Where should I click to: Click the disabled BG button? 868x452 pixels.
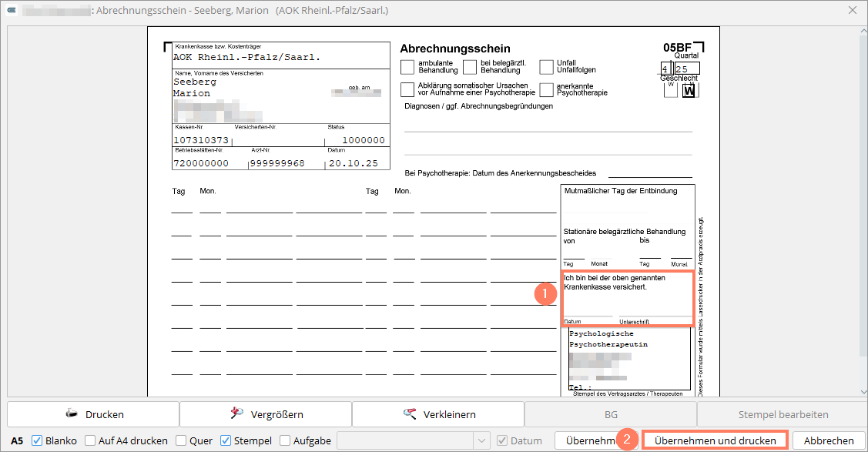(x=611, y=414)
